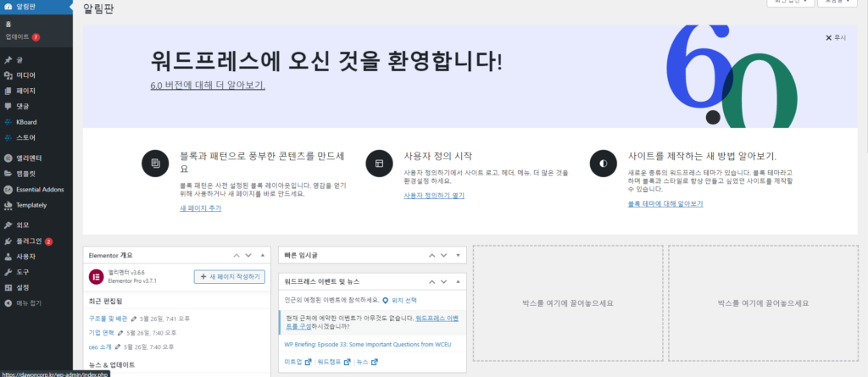Toggle the 빠른 임시글 widget open
The height and width of the screenshot is (377, 868).
click(x=458, y=255)
